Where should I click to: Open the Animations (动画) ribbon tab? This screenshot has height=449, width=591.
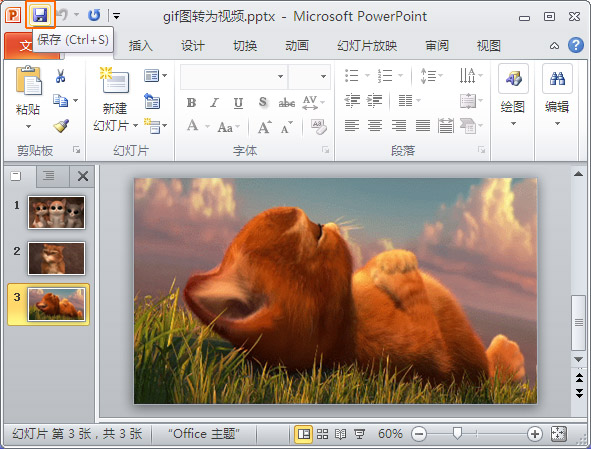pos(297,46)
